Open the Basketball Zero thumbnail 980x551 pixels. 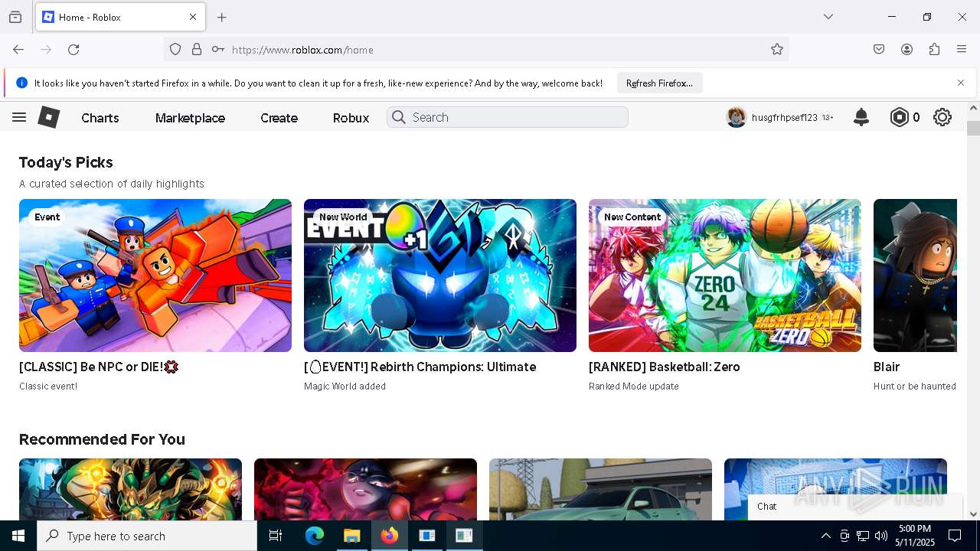[x=725, y=275]
